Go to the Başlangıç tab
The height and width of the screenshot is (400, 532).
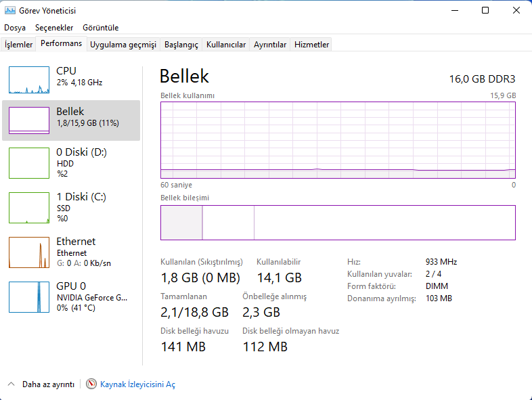(x=181, y=45)
